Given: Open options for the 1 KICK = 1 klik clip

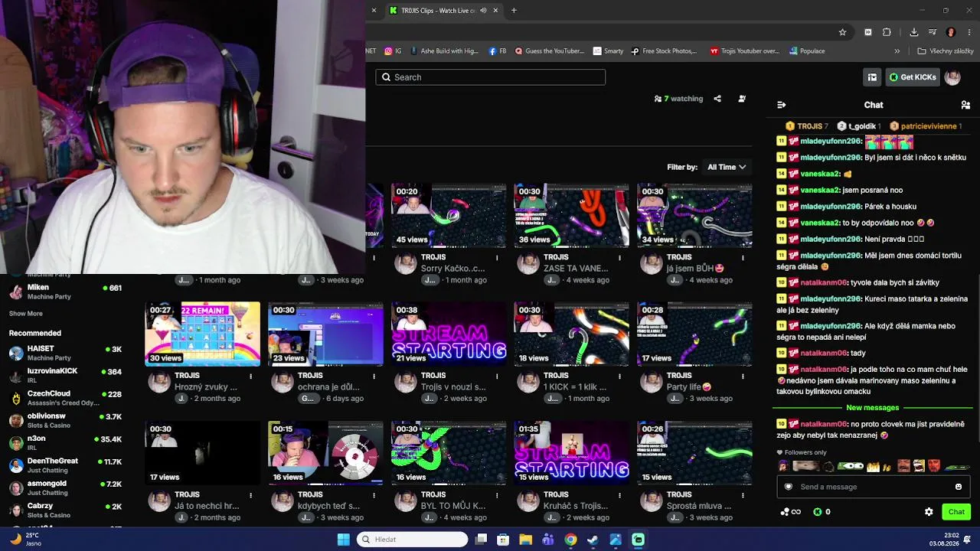Looking at the screenshot, I should [x=620, y=376].
